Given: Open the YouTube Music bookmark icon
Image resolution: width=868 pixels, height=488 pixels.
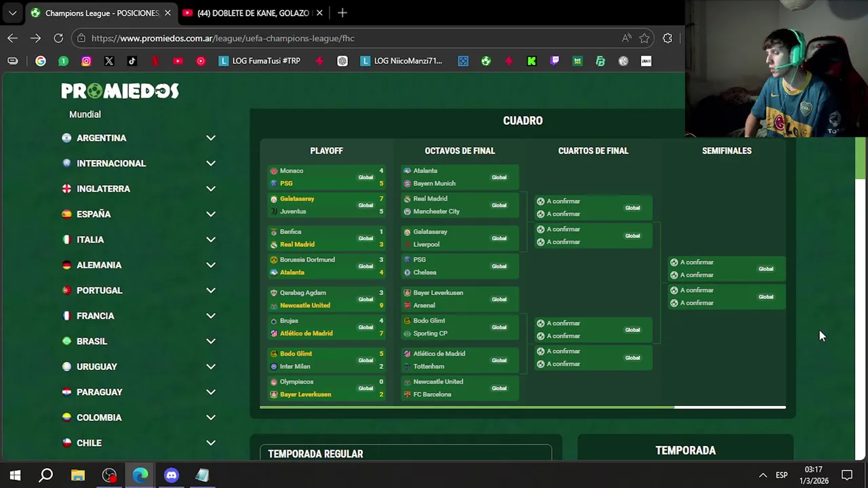Looking at the screenshot, I should click(201, 61).
